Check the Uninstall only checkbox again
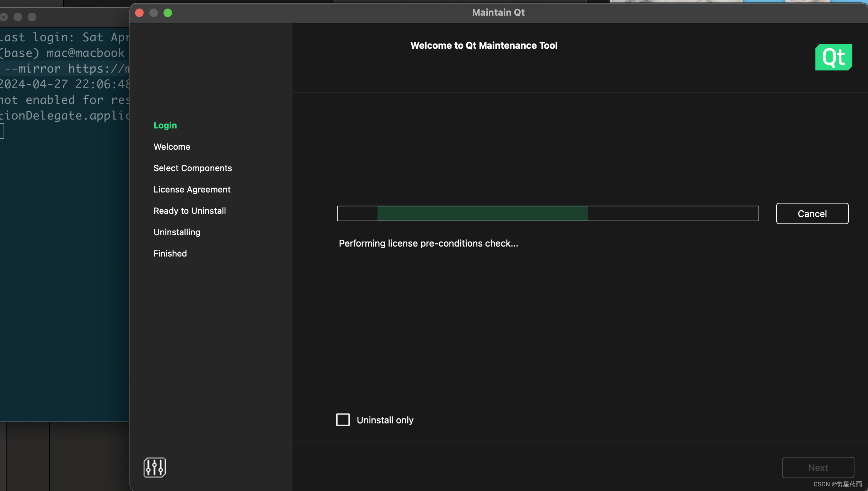 click(342, 420)
